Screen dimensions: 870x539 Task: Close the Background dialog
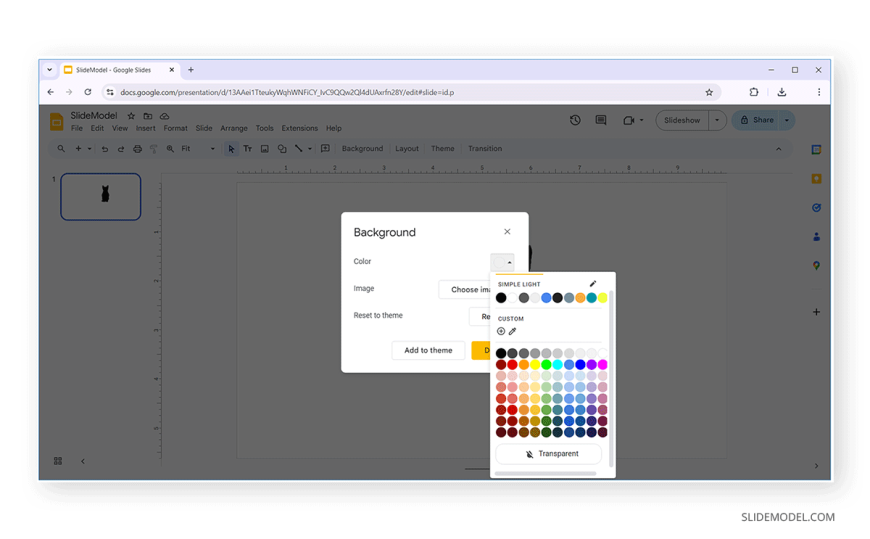(x=507, y=231)
